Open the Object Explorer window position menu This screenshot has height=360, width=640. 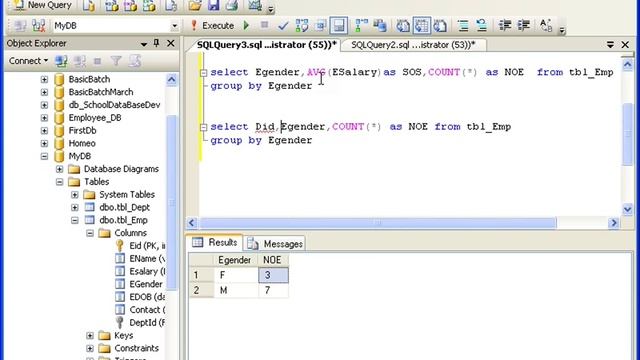click(x=144, y=44)
